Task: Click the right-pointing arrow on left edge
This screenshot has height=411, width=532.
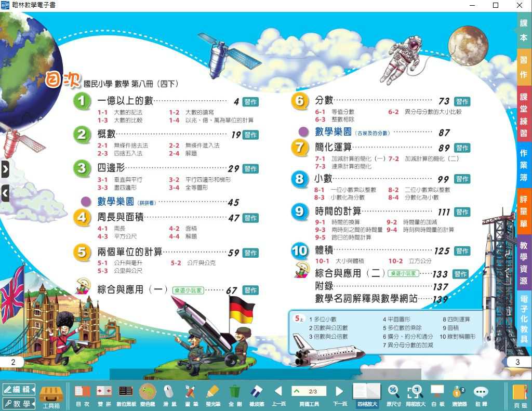Action: 5,169
